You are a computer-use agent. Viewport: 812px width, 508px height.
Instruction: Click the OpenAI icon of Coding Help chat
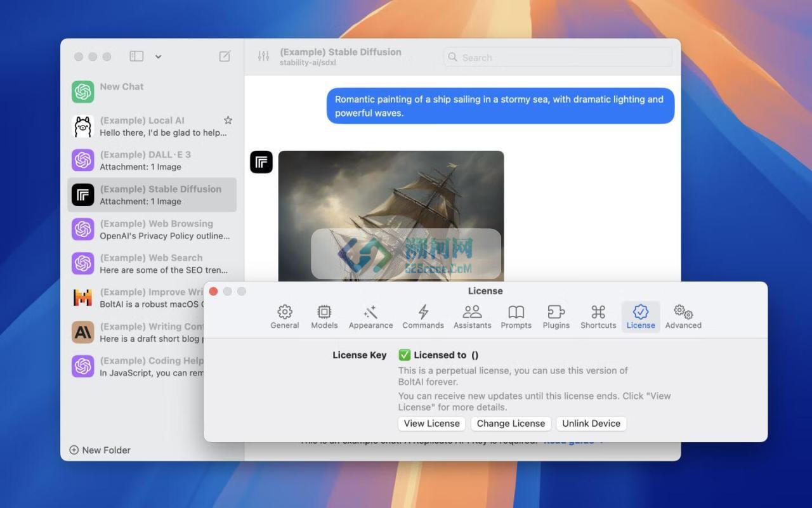pyautogui.click(x=83, y=366)
